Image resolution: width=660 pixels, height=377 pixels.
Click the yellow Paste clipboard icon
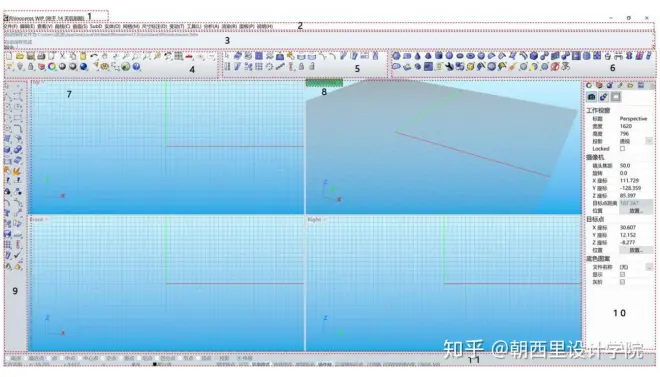(83, 56)
